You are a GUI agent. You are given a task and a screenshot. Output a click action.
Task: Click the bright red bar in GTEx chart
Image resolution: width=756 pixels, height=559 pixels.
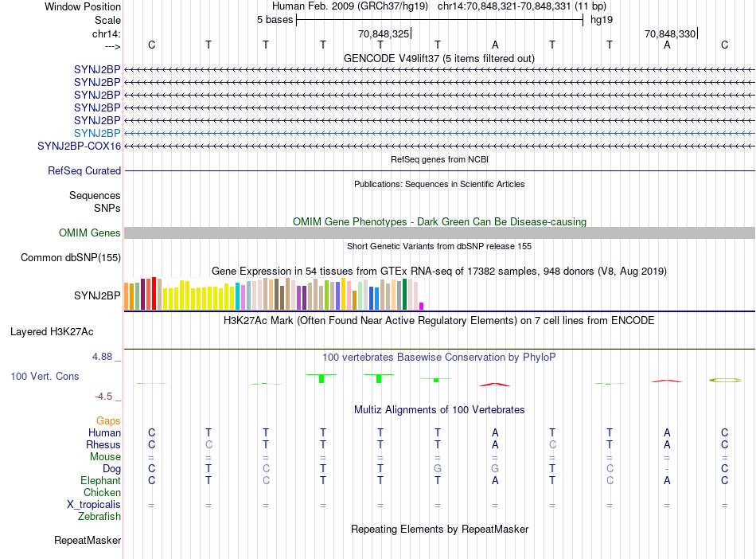pos(154,293)
